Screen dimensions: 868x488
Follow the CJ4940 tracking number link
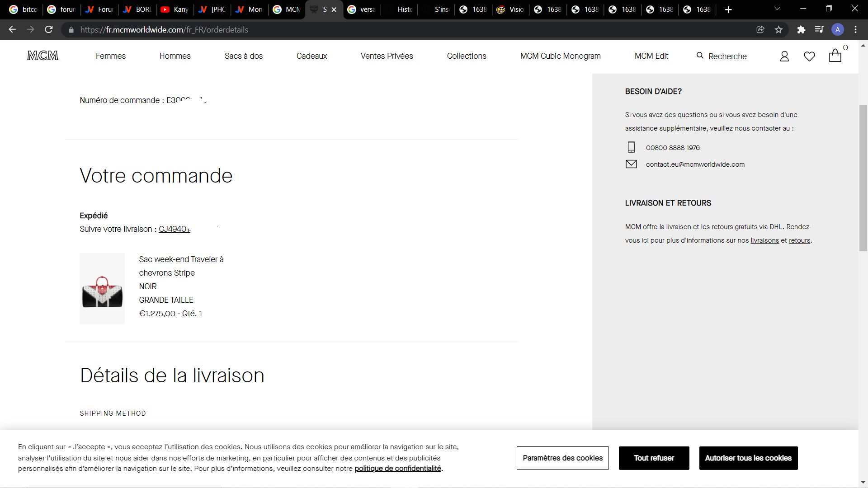point(175,229)
